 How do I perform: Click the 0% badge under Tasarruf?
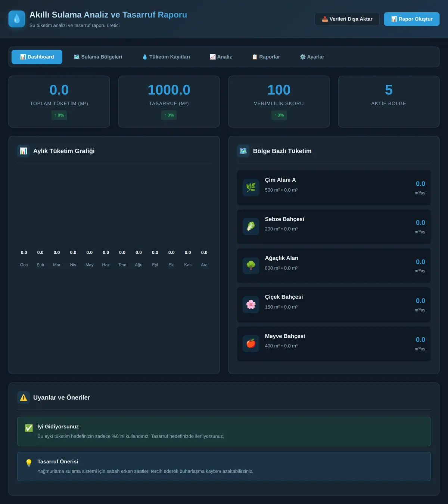point(169,115)
